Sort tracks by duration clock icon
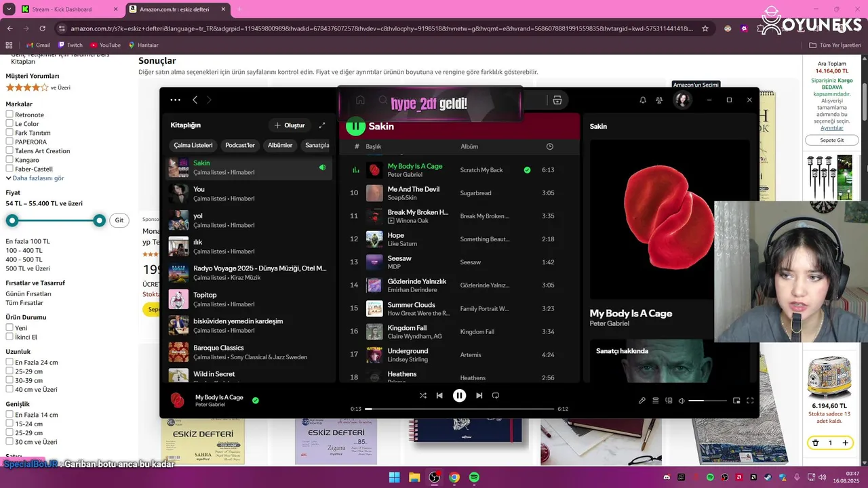Viewport: 868px width, 488px height. (549, 146)
